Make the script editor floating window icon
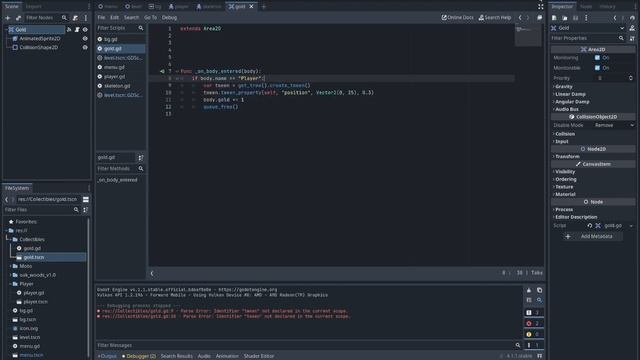Viewport: 640px width, 360px height. coord(540,18)
